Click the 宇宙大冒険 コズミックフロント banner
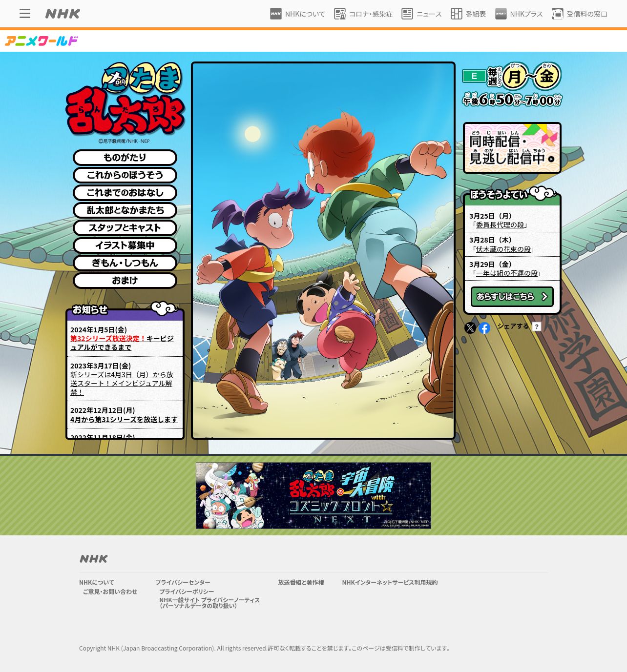Viewport: 627px width, 672px height. click(x=313, y=495)
